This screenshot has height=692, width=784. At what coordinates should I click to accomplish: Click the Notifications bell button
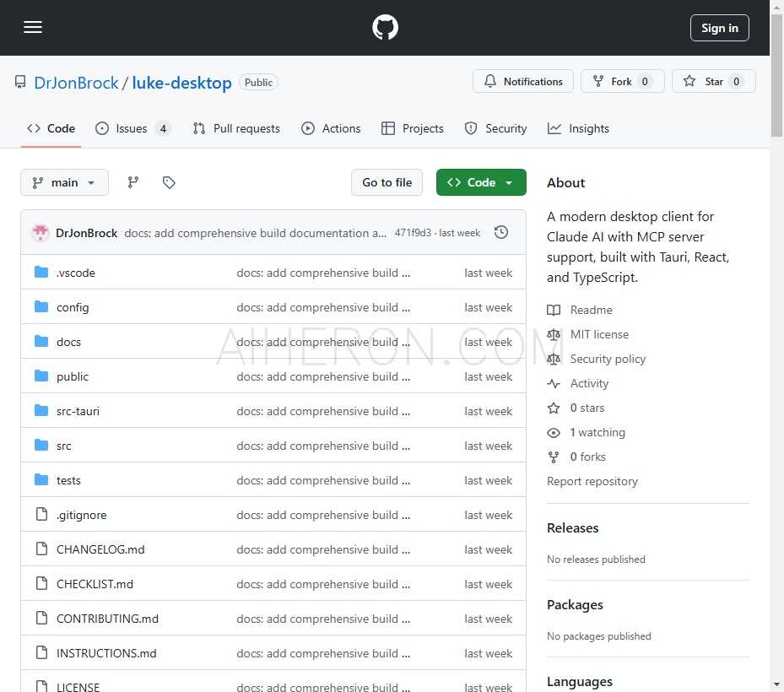click(x=523, y=82)
